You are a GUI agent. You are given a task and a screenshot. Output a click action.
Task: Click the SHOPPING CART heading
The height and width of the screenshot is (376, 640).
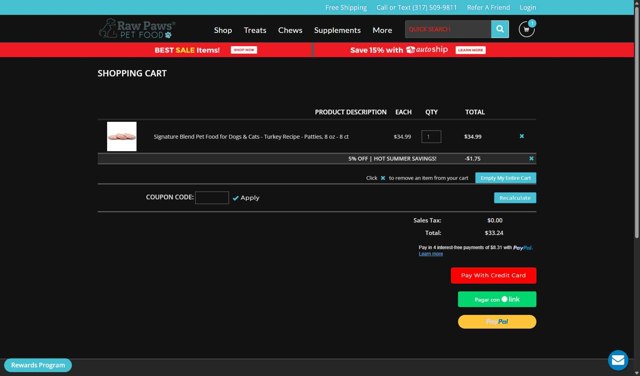pos(132,73)
